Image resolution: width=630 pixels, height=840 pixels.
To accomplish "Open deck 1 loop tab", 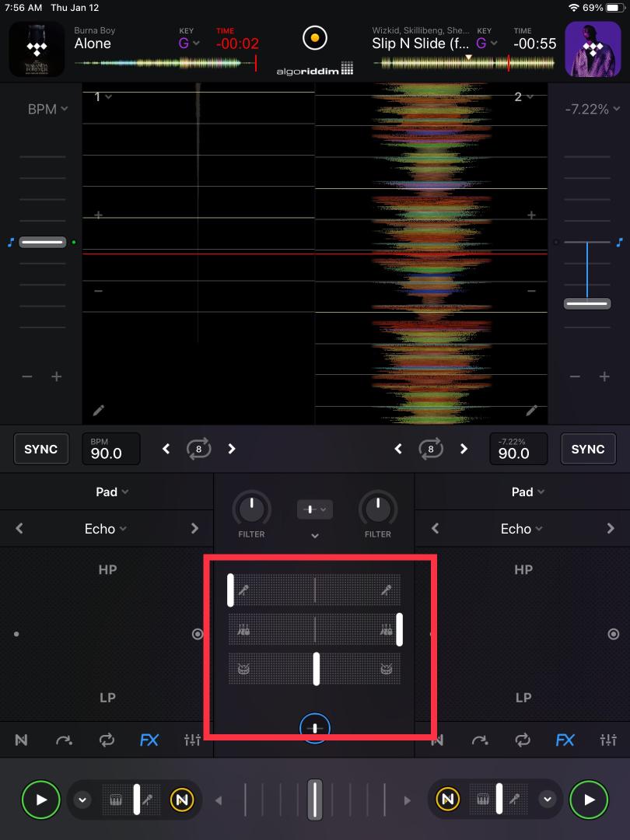I will point(107,740).
